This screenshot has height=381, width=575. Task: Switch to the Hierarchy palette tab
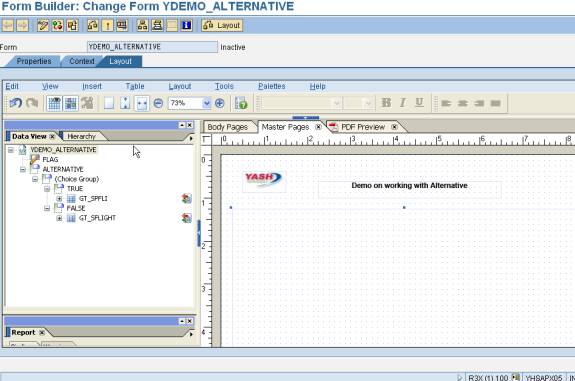point(81,136)
